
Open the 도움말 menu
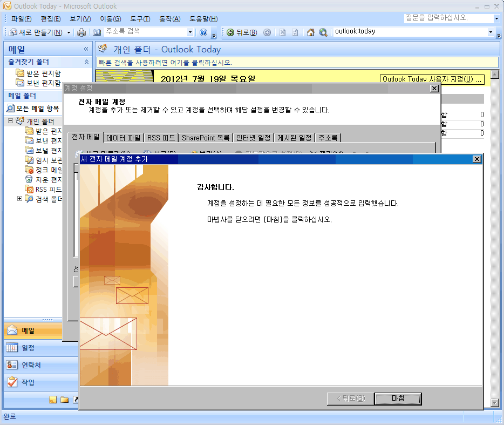pyautogui.click(x=203, y=19)
